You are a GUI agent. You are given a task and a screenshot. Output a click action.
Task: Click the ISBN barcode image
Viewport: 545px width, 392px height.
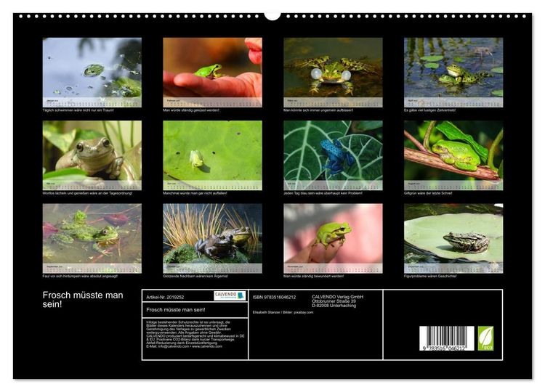coord(447,338)
